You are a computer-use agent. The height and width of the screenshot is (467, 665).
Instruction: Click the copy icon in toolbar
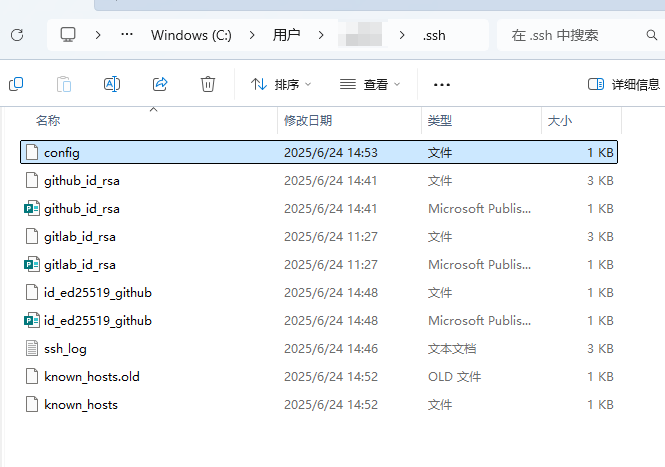tap(16, 84)
